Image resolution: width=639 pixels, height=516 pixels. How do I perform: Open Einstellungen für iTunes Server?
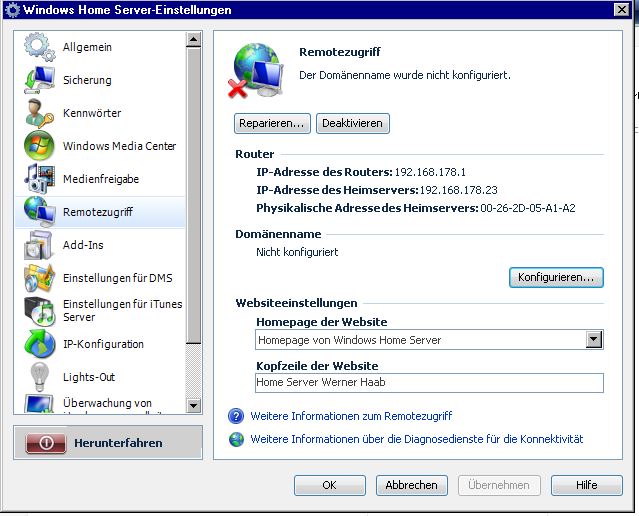122,310
